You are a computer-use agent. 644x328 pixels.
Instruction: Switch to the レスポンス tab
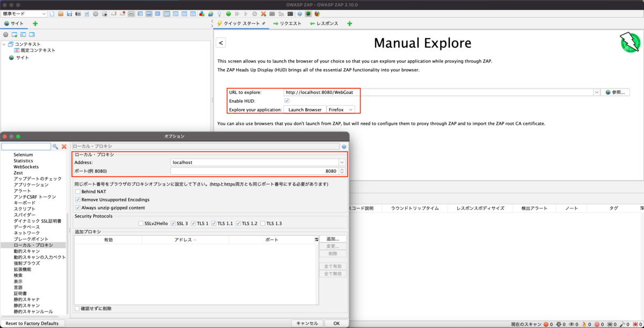click(324, 24)
